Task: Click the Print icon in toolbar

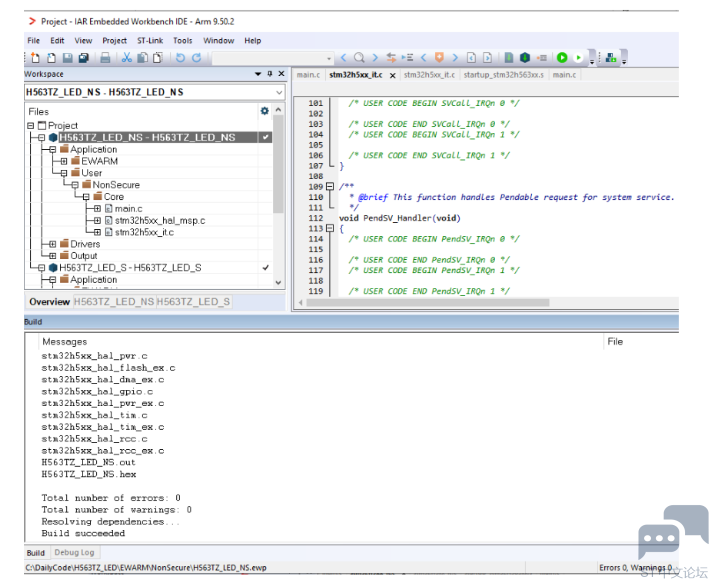Action: tap(105, 58)
